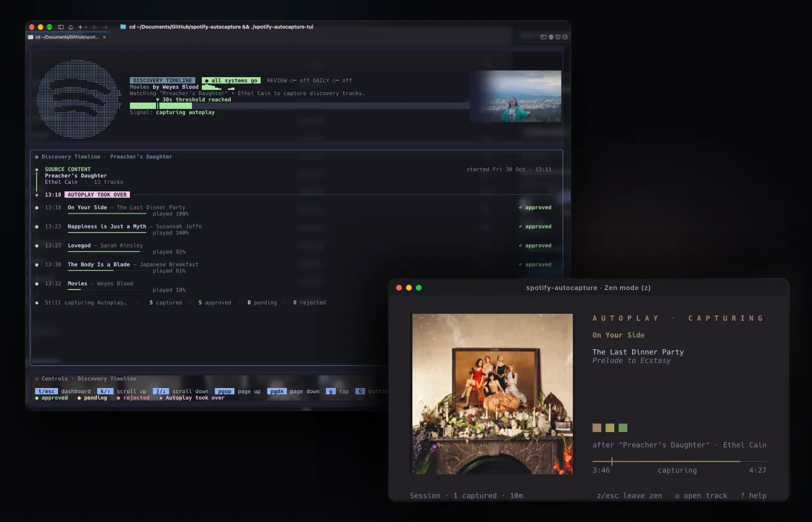Click Prelude to Ecstasy album name

(x=632, y=361)
